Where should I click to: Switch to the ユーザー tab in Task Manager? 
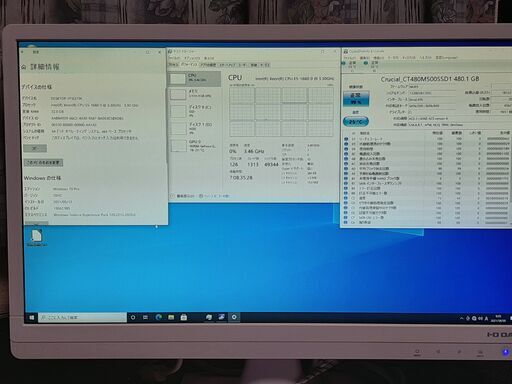pyautogui.click(x=242, y=65)
